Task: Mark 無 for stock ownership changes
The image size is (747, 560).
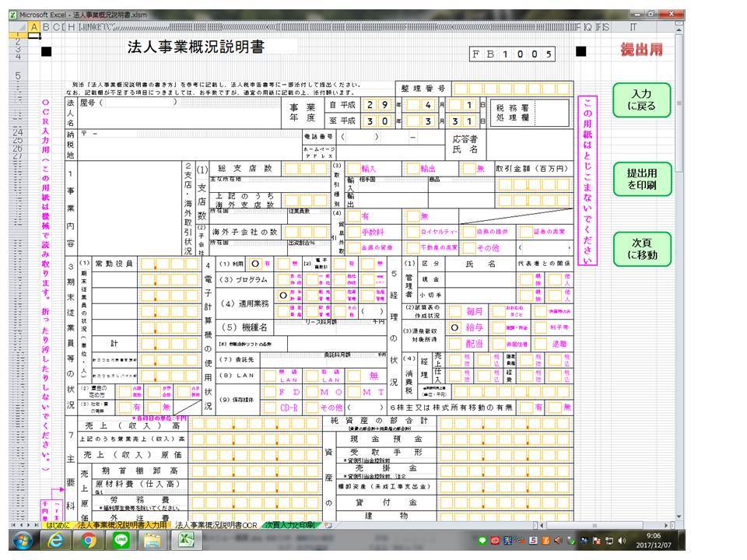Action: click(x=552, y=408)
